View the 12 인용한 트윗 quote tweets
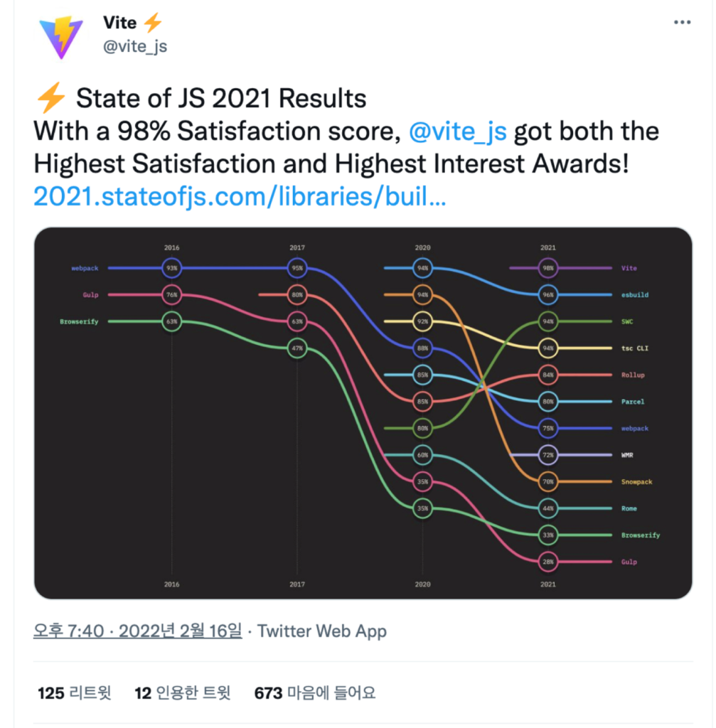This screenshot has width=716, height=728. coord(183,692)
